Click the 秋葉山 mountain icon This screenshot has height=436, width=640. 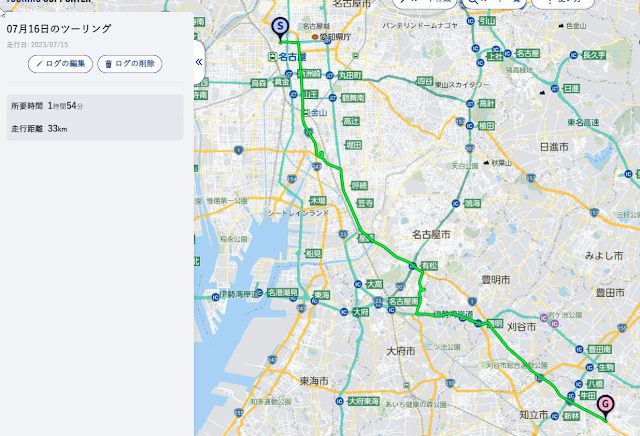(x=486, y=162)
